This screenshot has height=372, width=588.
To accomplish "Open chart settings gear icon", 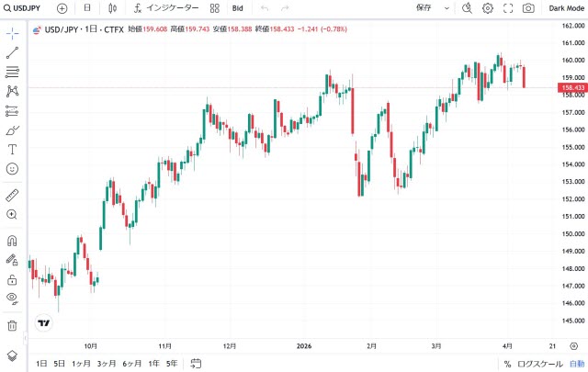I will pos(488,8).
